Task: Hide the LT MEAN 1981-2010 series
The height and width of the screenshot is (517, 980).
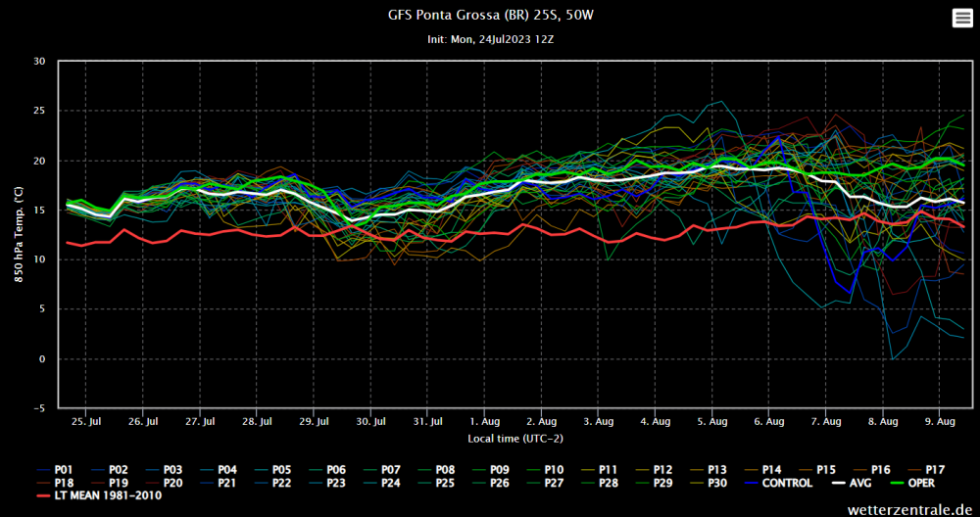Action: point(98,496)
